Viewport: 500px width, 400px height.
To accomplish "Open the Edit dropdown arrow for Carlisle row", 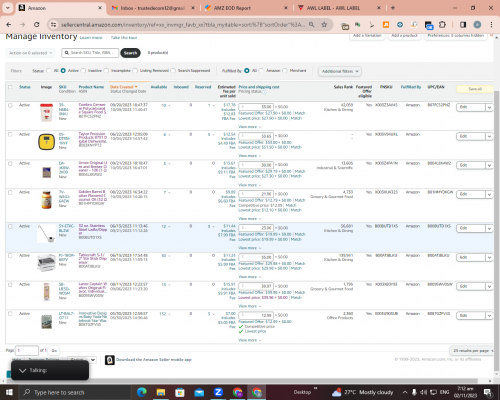I will [489, 107].
